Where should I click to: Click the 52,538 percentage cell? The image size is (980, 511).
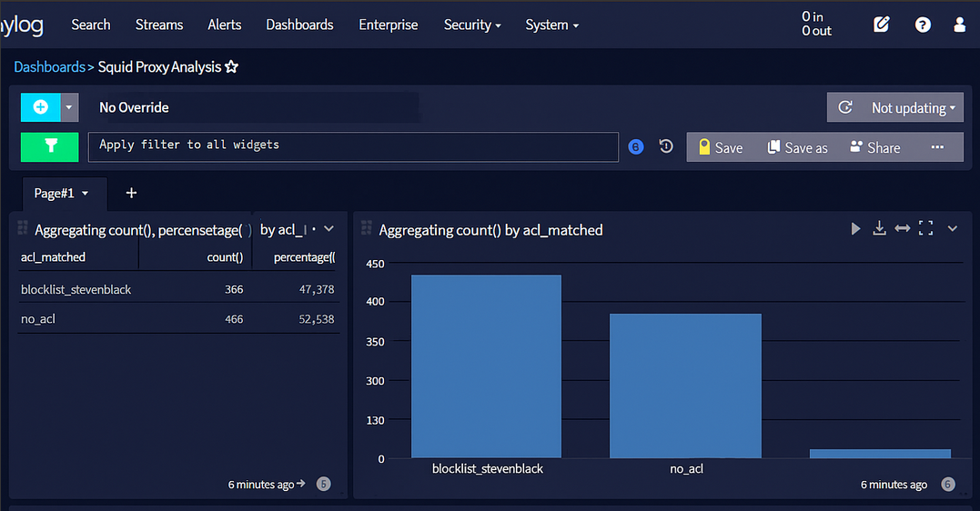click(317, 319)
